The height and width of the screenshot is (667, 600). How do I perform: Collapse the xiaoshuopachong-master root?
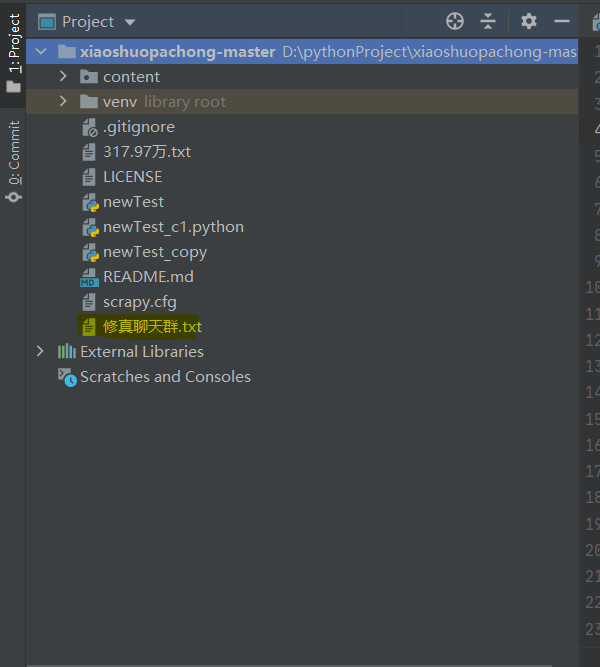(40, 51)
